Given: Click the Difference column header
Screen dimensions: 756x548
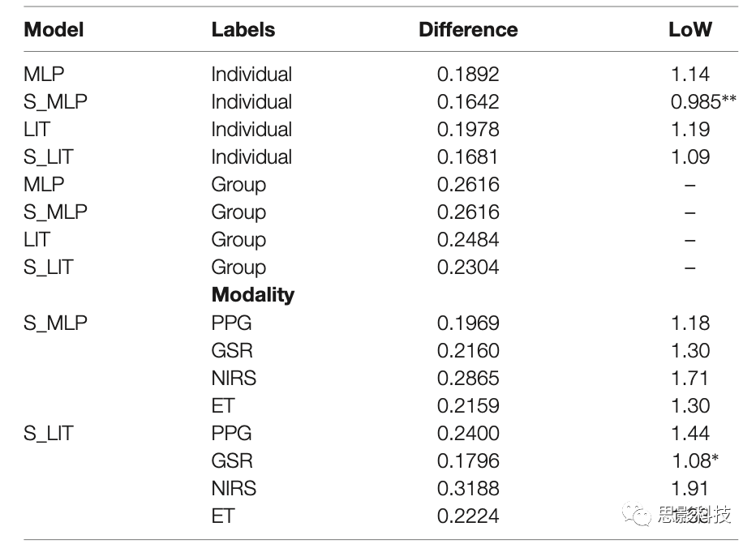Looking at the screenshot, I should point(468,30).
